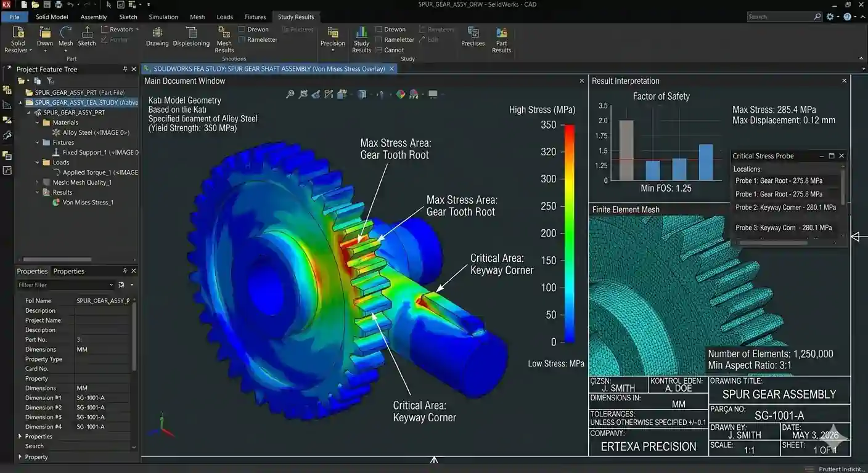Click the filter options icon beside the Filter field
The image size is (868, 473).
pyautogui.click(x=121, y=285)
